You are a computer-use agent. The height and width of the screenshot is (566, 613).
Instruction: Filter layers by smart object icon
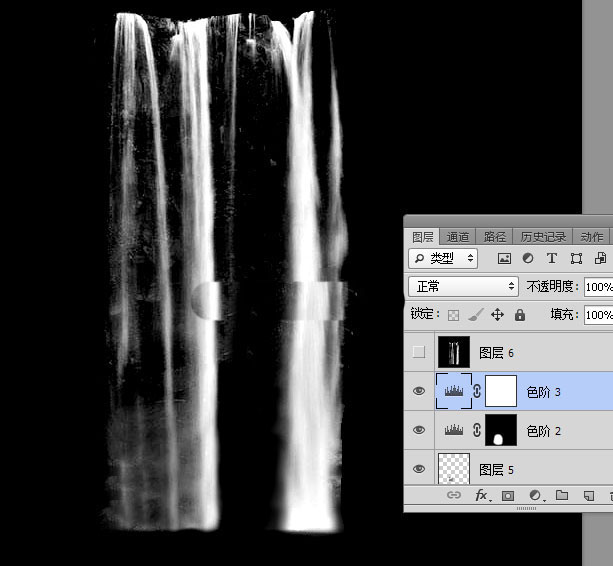(600, 258)
